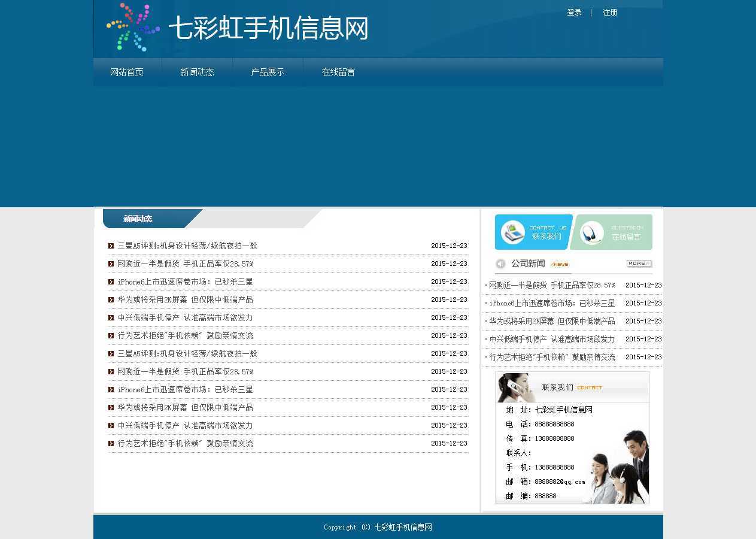Open the 联系我们 contact banner
This screenshot has height=539, width=756.
533,232
